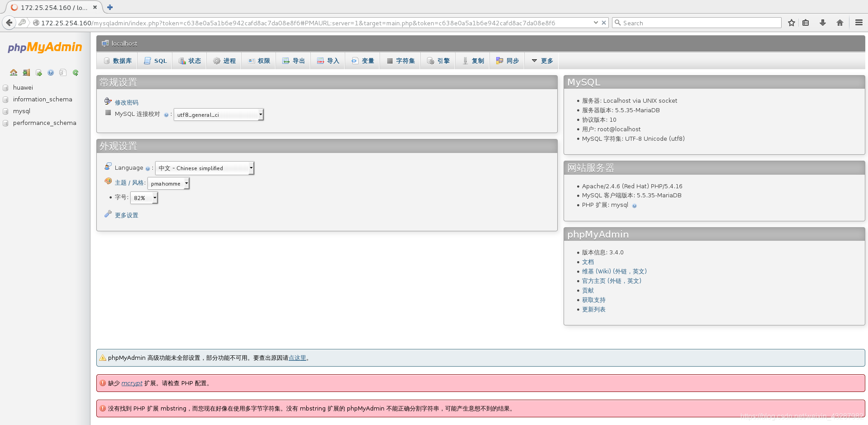Open the 维基 (Wiki) link
The height and width of the screenshot is (425, 868).
[x=614, y=272]
